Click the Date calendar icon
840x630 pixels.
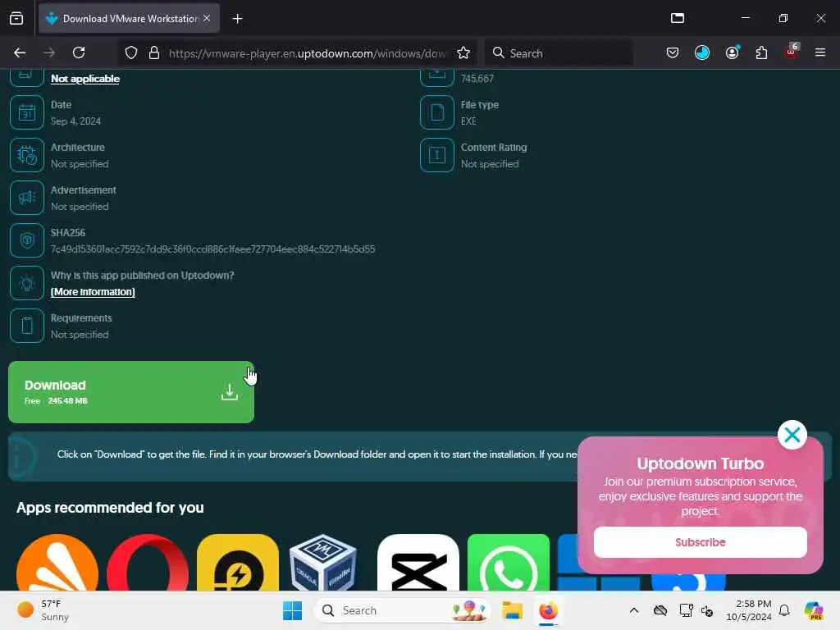(27, 112)
